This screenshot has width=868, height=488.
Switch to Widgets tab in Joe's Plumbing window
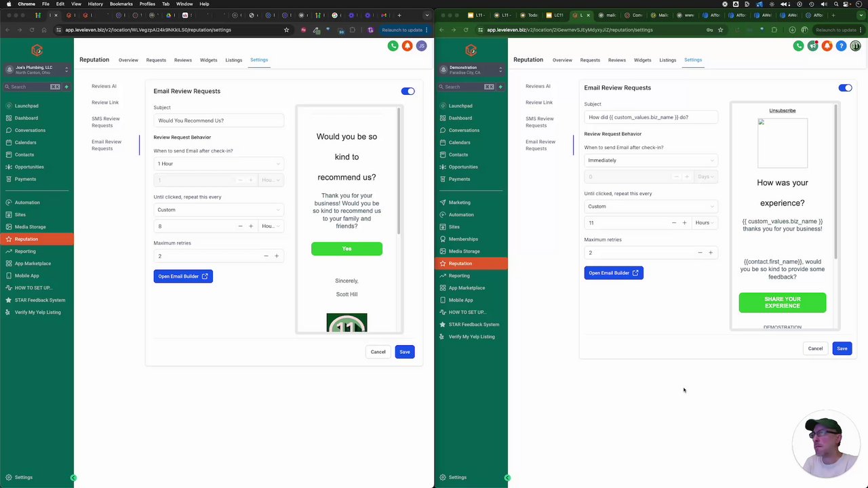[x=208, y=60]
